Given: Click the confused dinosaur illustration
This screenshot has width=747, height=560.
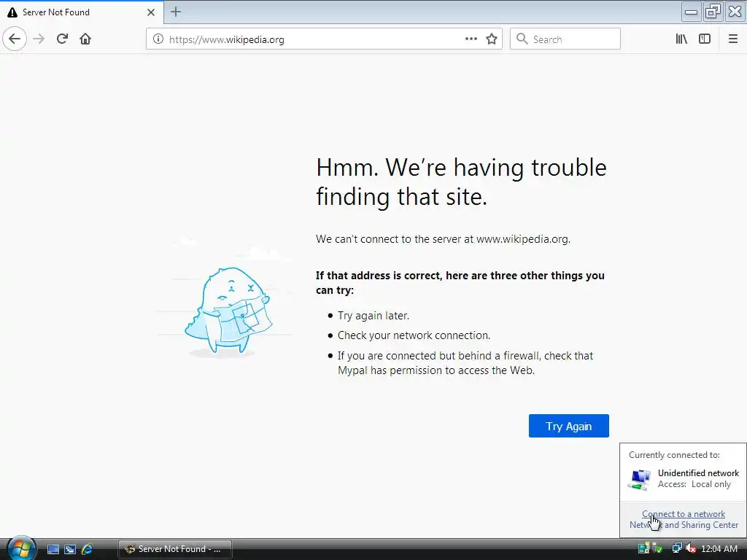Looking at the screenshot, I should pyautogui.click(x=229, y=311).
